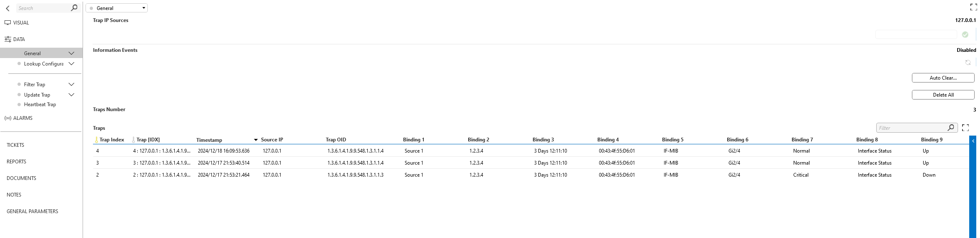Click the Delete All button
The image size is (980, 238).
click(x=943, y=95)
